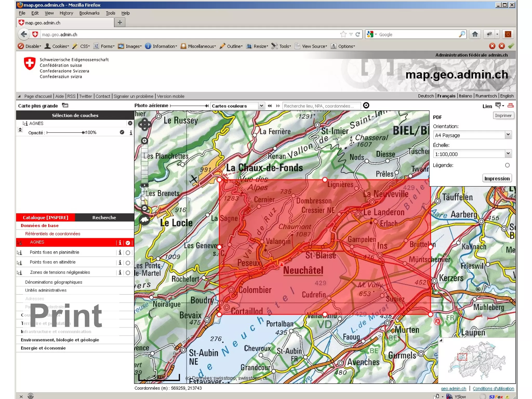532x399 pixels.
Task: Open the Orientation A4 Paysage dropdown
Action: click(x=508, y=135)
